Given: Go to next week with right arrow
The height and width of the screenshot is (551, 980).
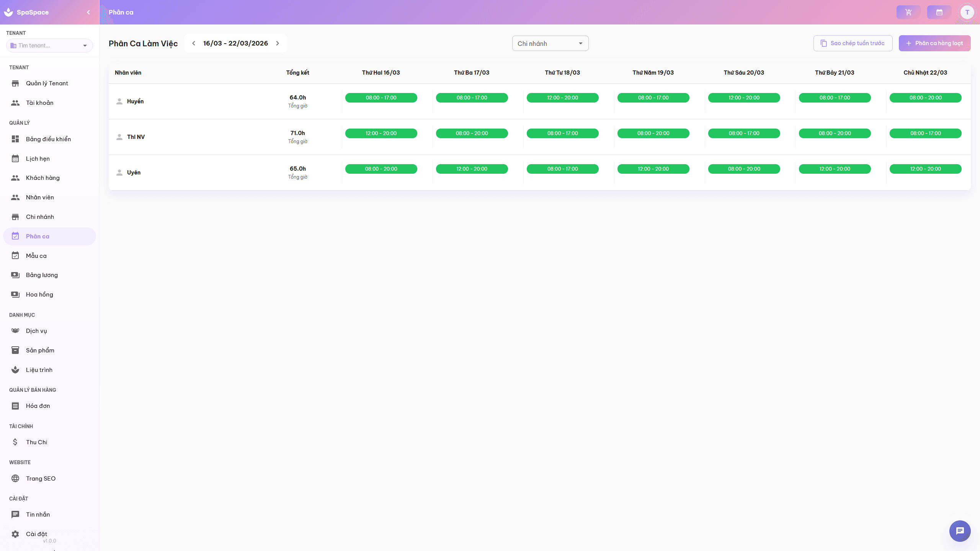Looking at the screenshot, I should [278, 43].
